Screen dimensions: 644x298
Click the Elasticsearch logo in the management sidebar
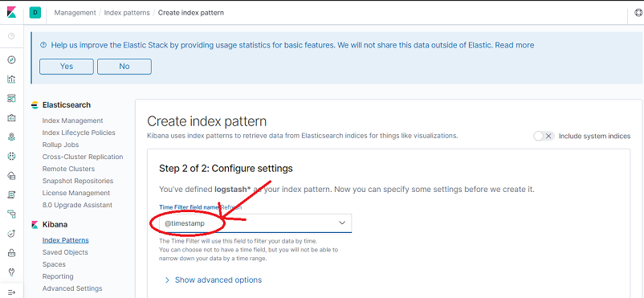pyautogui.click(x=35, y=105)
